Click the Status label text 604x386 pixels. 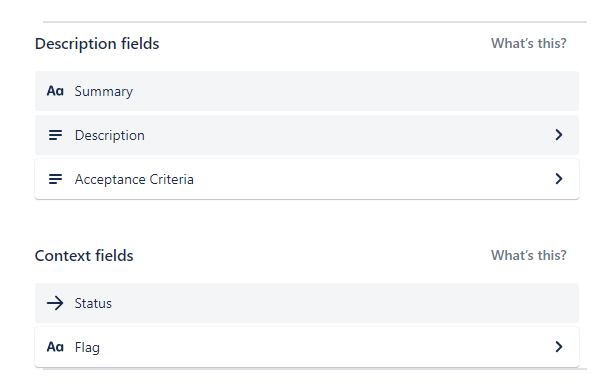(93, 304)
